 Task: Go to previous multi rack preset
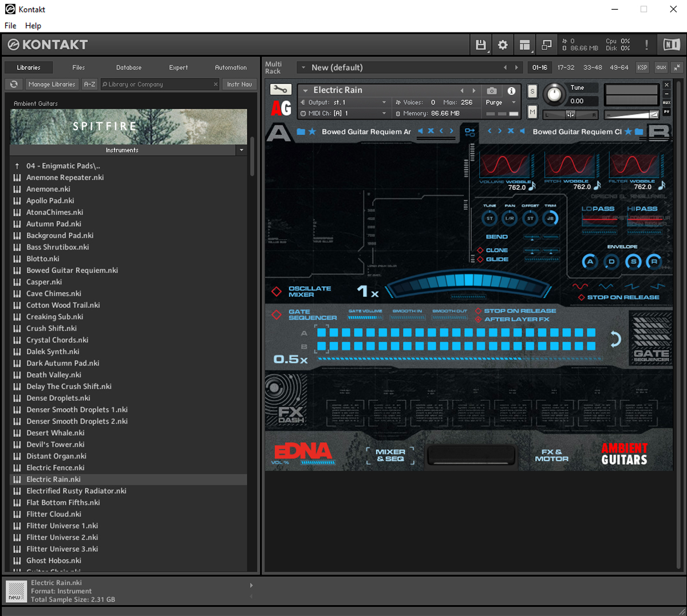505,68
